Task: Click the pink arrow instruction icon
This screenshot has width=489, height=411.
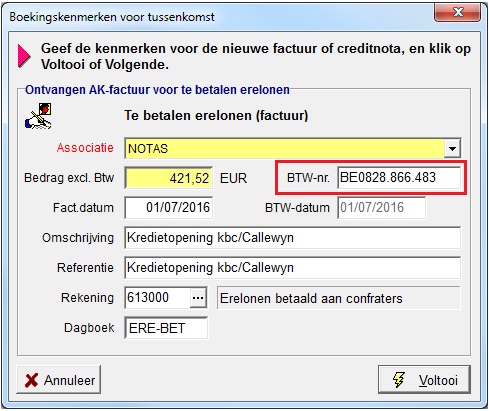Action: pos(24,56)
